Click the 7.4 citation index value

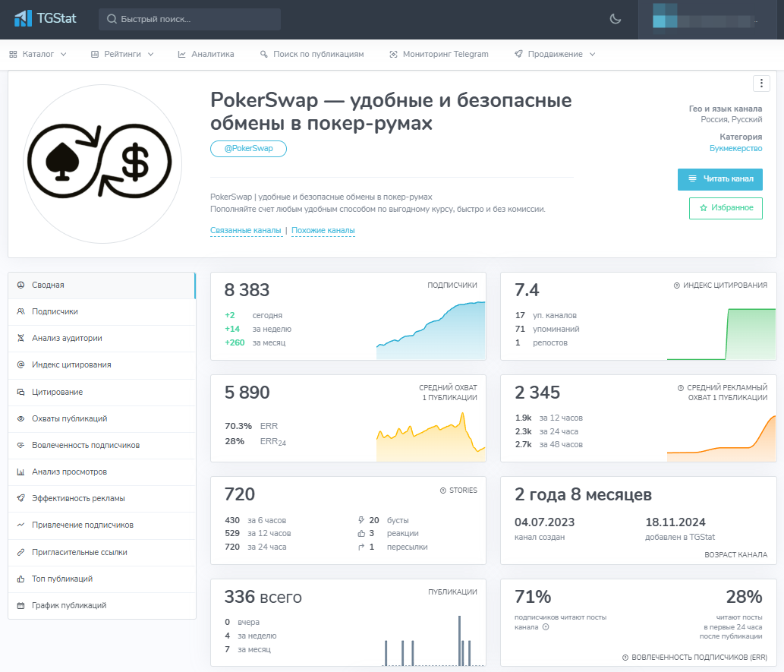tap(527, 290)
